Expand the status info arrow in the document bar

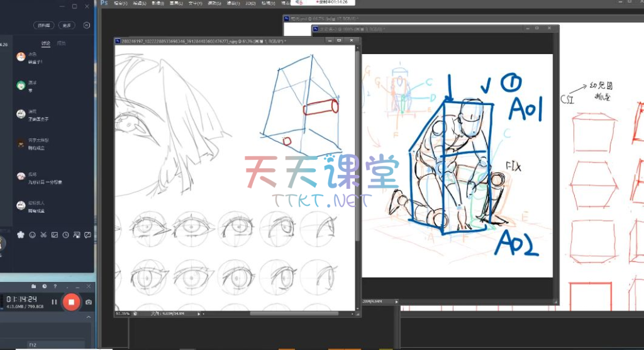[x=199, y=313]
